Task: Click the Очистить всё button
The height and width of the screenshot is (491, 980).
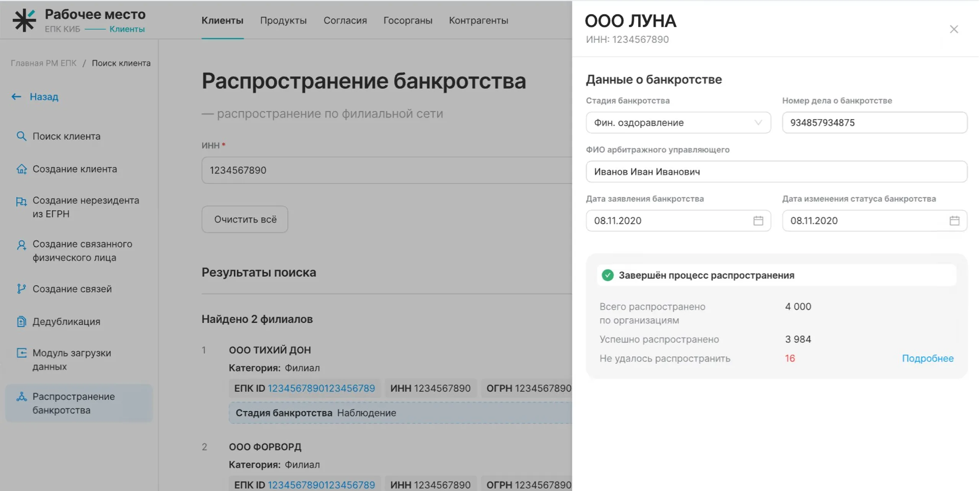Action: click(245, 219)
